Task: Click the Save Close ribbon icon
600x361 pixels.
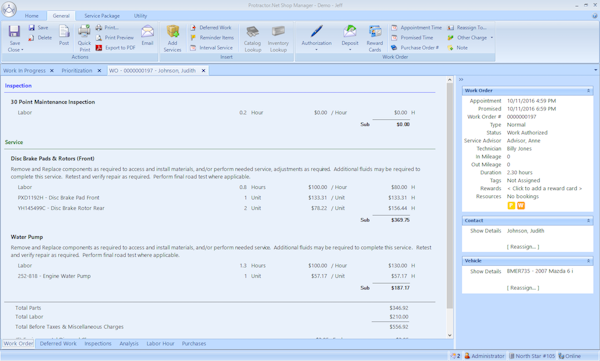Action: click(15, 31)
